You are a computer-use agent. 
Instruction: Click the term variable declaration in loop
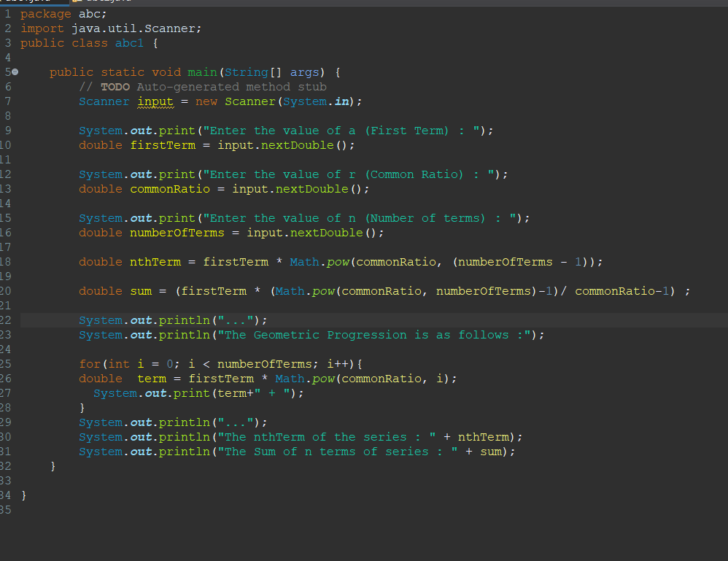coord(152,379)
